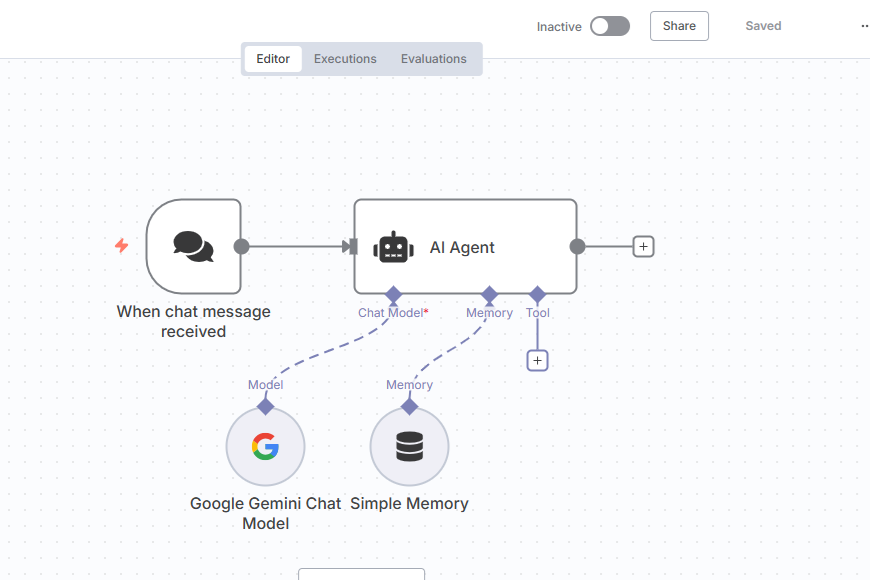Click the plus icon after AI Agent output

(x=644, y=246)
